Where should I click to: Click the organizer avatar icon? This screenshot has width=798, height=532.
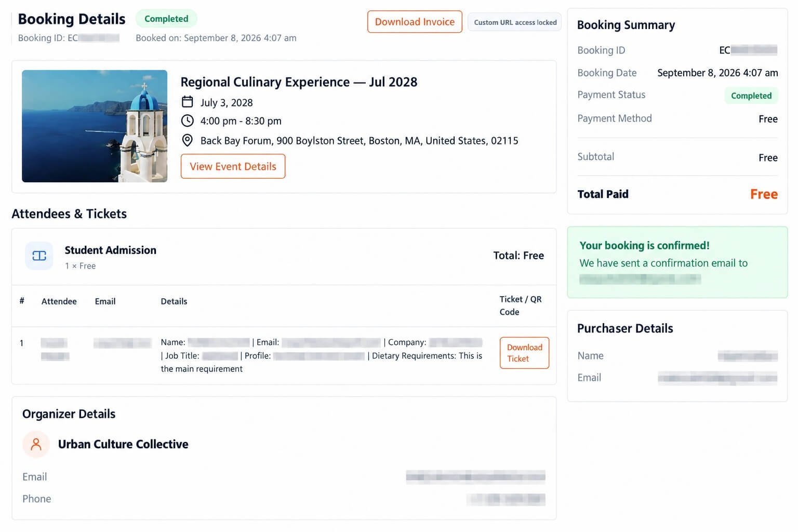(36, 444)
